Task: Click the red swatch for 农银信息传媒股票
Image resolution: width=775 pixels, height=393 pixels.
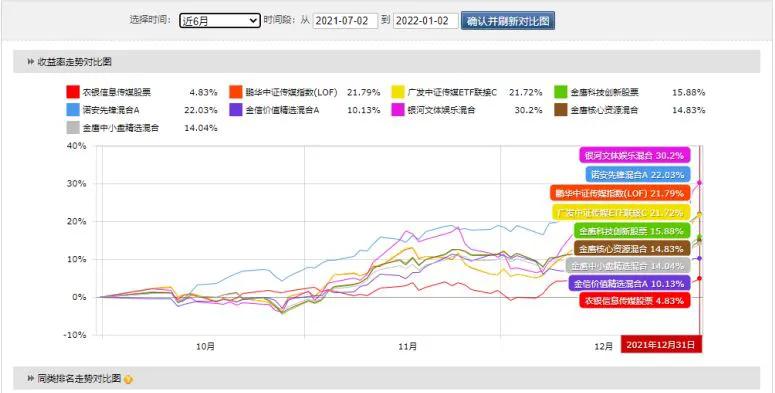Action: pyautogui.click(x=73, y=92)
